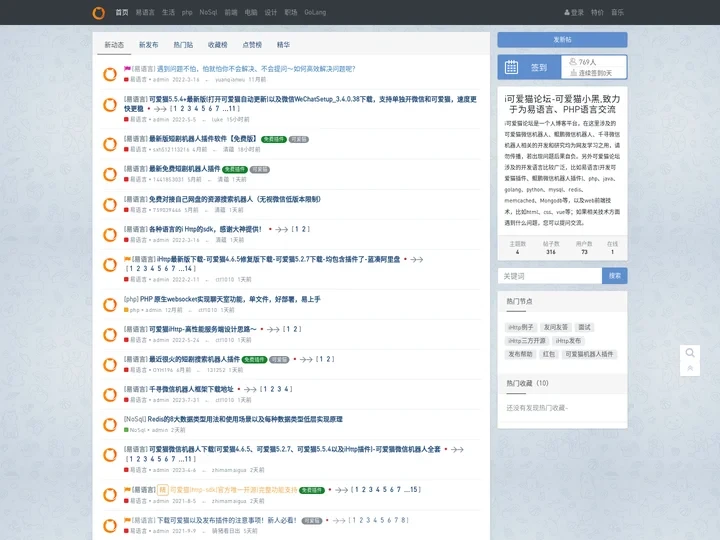The image size is (720, 540).
Task: Open the 发布帮助 node tag
Action: (x=520, y=354)
